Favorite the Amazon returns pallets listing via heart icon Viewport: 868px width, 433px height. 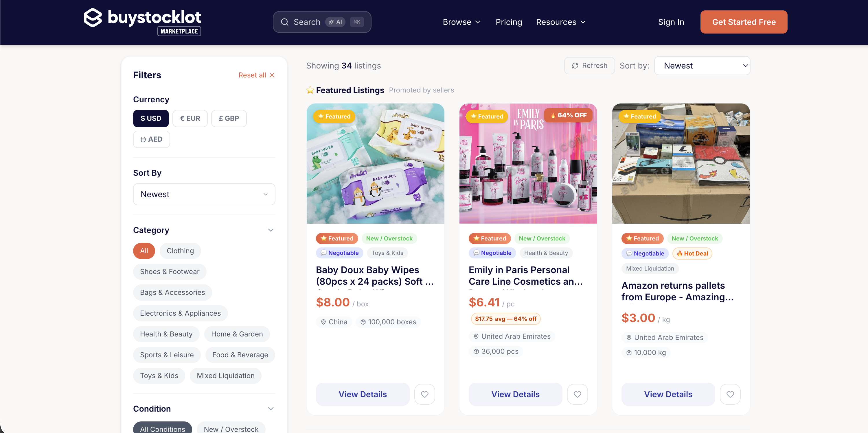pos(730,394)
